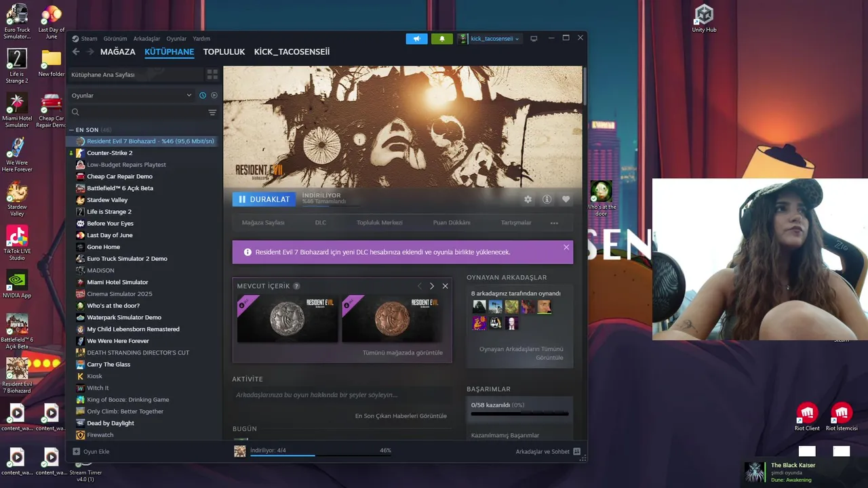The height and width of the screenshot is (488, 868).
Task: Open the Big Picture mode monitor icon
Action: coord(534,39)
